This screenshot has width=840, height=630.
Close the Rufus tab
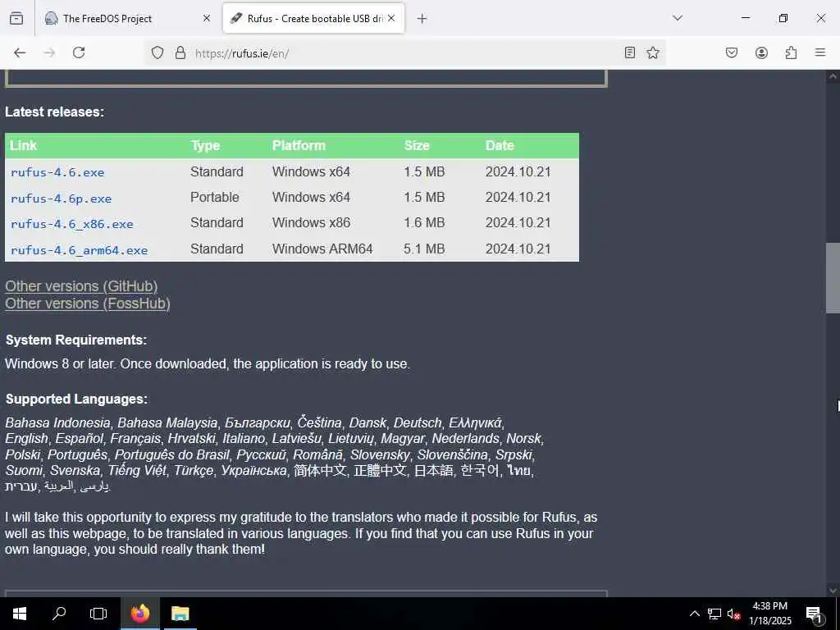click(x=391, y=19)
